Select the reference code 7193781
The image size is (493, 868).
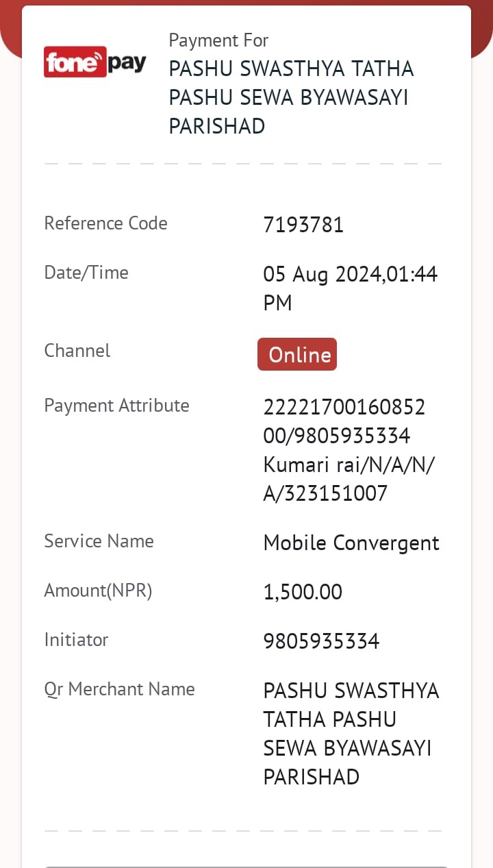[x=303, y=225]
